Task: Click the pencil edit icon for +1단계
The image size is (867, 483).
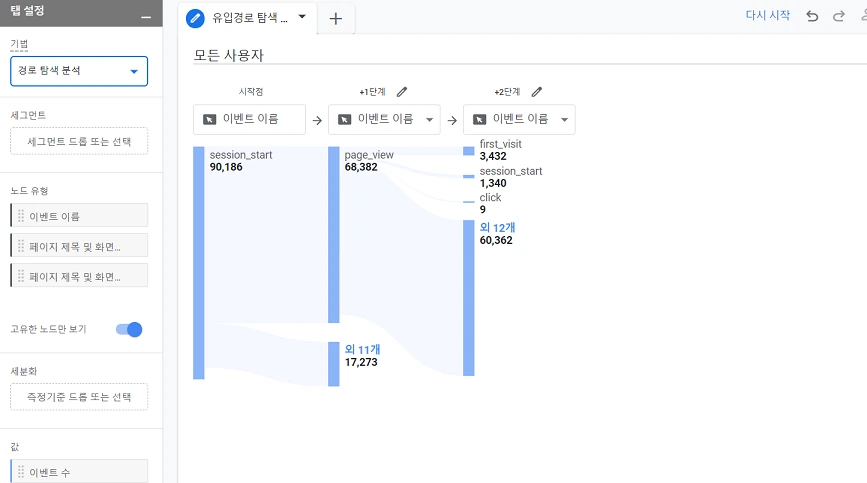Action: tap(402, 92)
